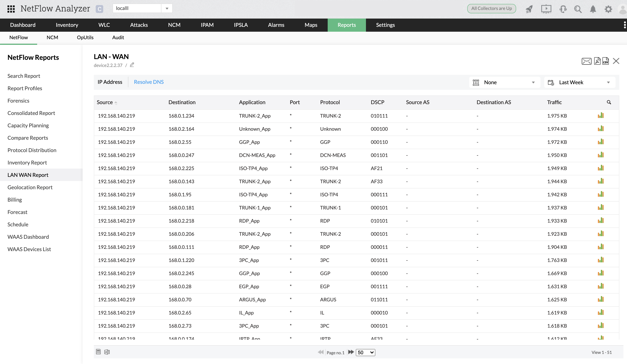
Task: Open rows-per-page dropdown showing 50
Action: coord(365,352)
